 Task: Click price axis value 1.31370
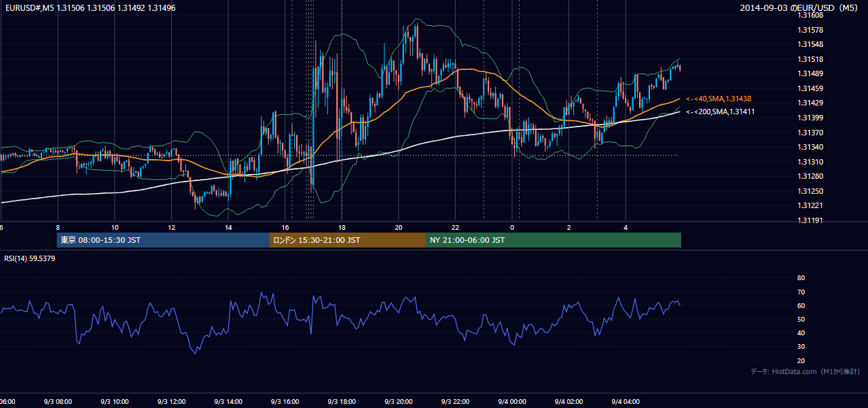811,133
